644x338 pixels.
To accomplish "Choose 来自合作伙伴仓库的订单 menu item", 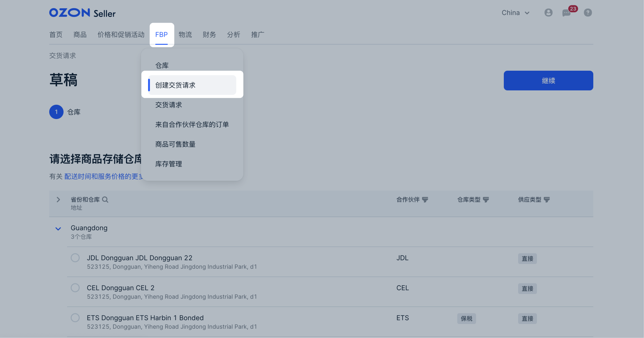I will coord(192,124).
